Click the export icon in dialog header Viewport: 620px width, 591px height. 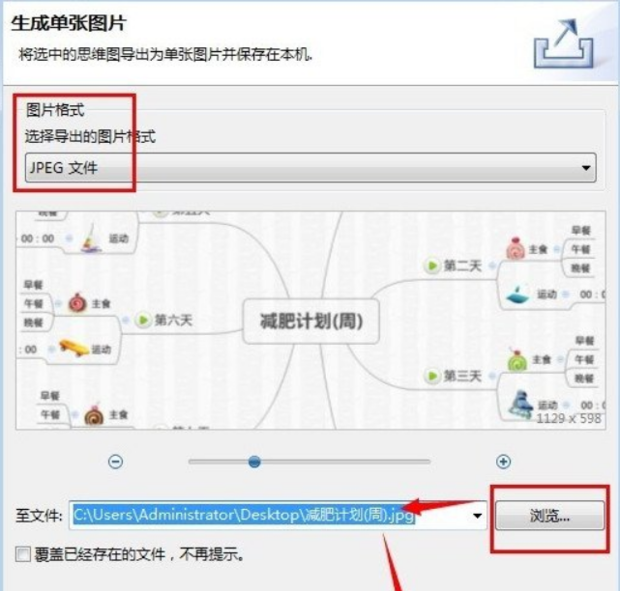(563, 43)
